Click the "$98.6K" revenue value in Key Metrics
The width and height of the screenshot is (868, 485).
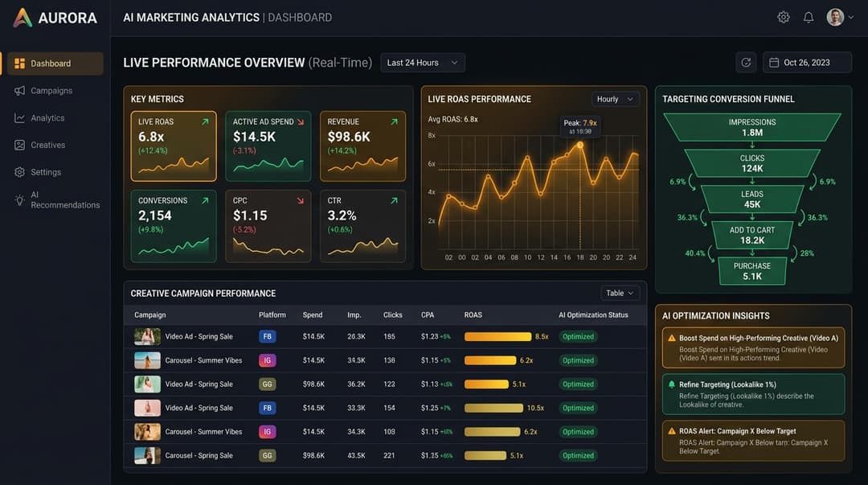pos(349,137)
